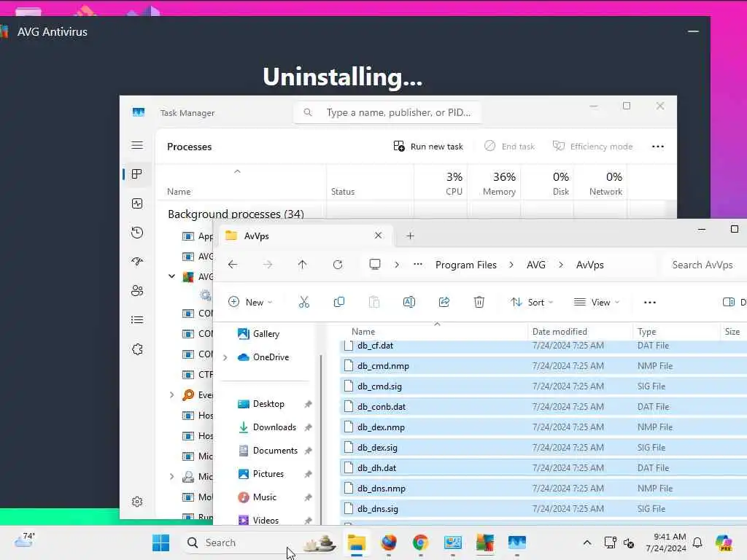Navigate to Program Files breadcrumb
The image size is (747, 560).
click(x=466, y=265)
